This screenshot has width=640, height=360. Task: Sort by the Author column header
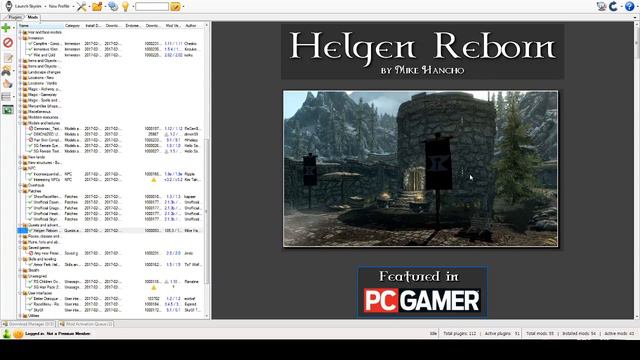pos(193,26)
